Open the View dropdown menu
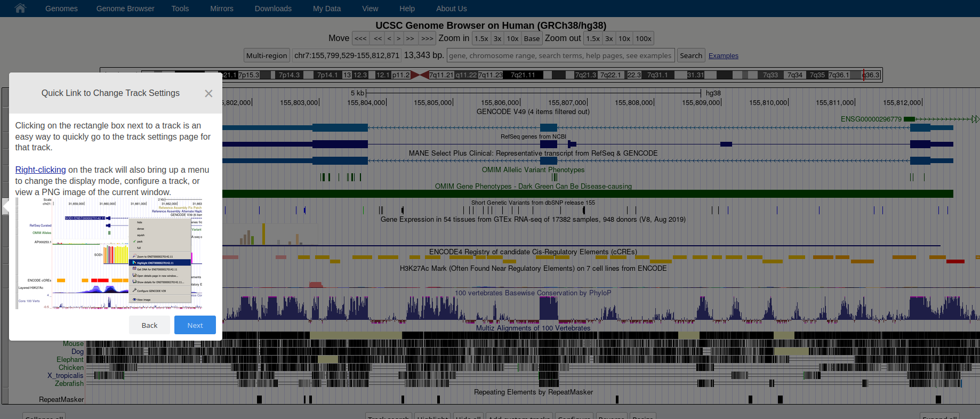Image resolution: width=980 pixels, height=419 pixels. [x=370, y=9]
